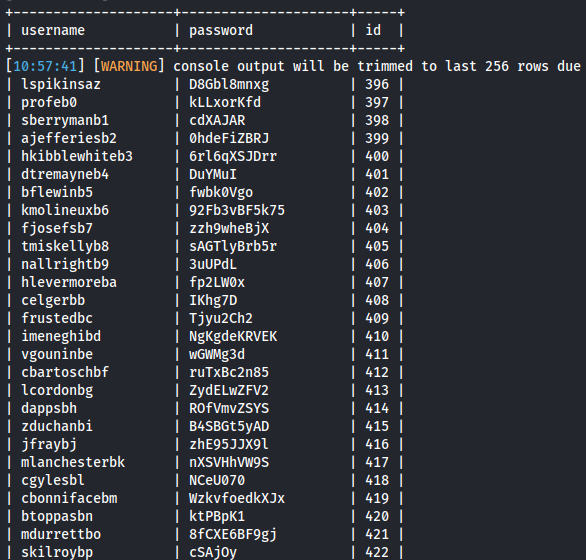Click password fp2LW0x
Viewport: 586px width, 560px height.
217,282
